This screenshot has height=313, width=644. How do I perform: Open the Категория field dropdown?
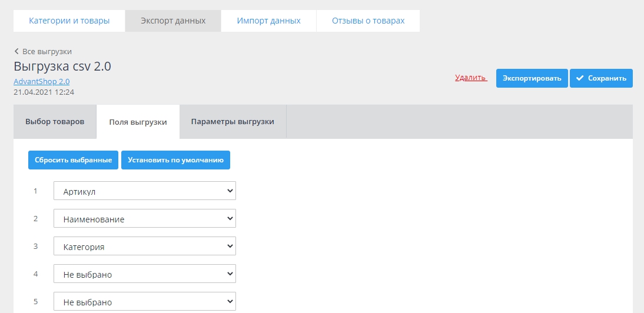coord(144,247)
